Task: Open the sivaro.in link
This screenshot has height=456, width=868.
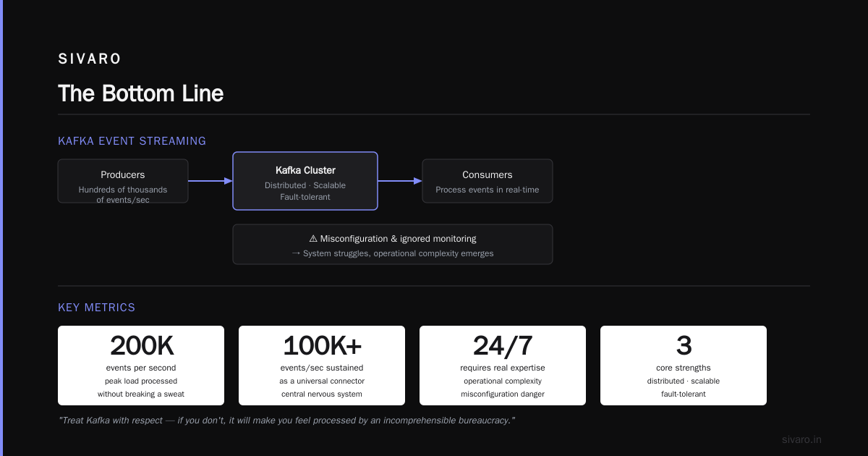Action: pyautogui.click(x=801, y=439)
